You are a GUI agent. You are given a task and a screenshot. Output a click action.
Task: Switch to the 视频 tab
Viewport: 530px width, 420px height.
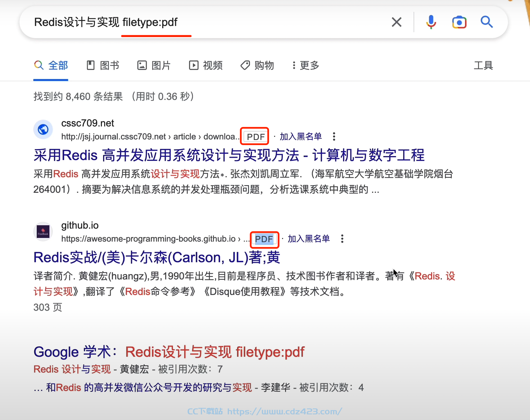coord(206,65)
